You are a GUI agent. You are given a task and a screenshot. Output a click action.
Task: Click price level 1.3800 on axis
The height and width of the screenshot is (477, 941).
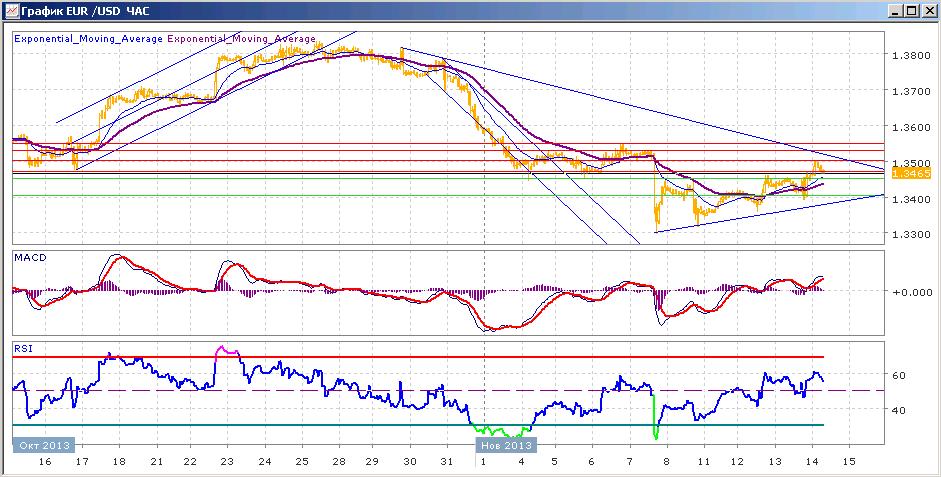point(910,55)
